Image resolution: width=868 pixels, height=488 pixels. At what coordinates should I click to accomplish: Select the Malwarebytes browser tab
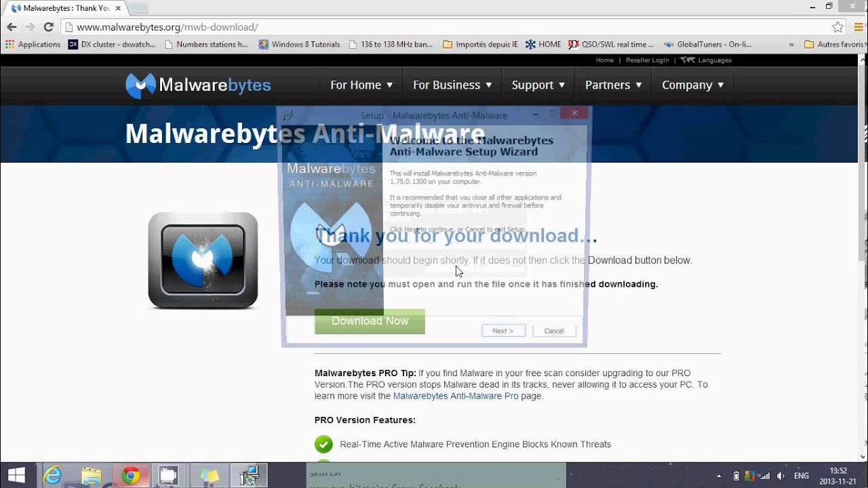click(x=64, y=8)
